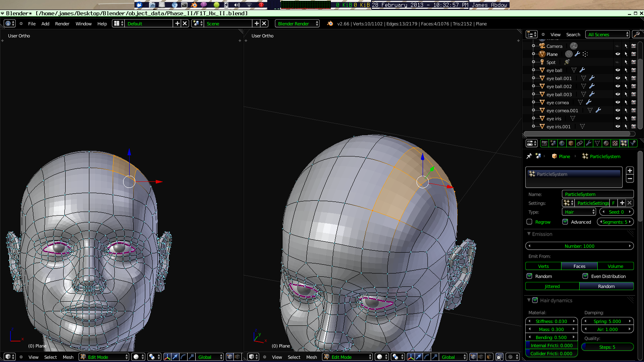Open the Global orientation dropdown in right viewport
644x362 pixels.
pyautogui.click(x=453, y=357)
